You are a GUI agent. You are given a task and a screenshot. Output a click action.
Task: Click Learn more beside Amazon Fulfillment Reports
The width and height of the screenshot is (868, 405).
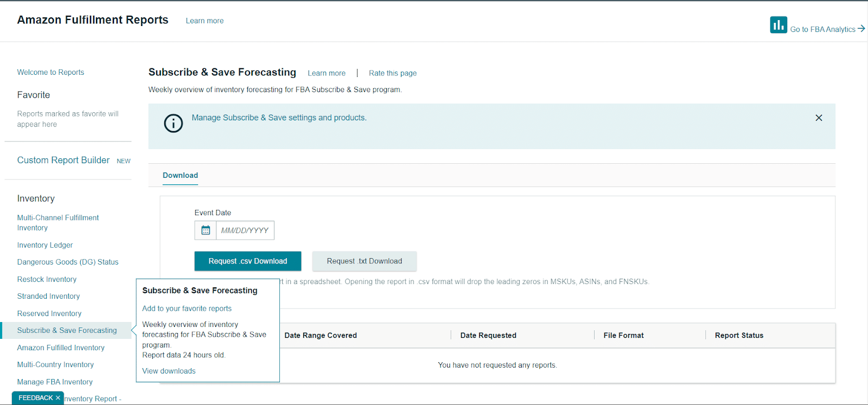point(205,21)
